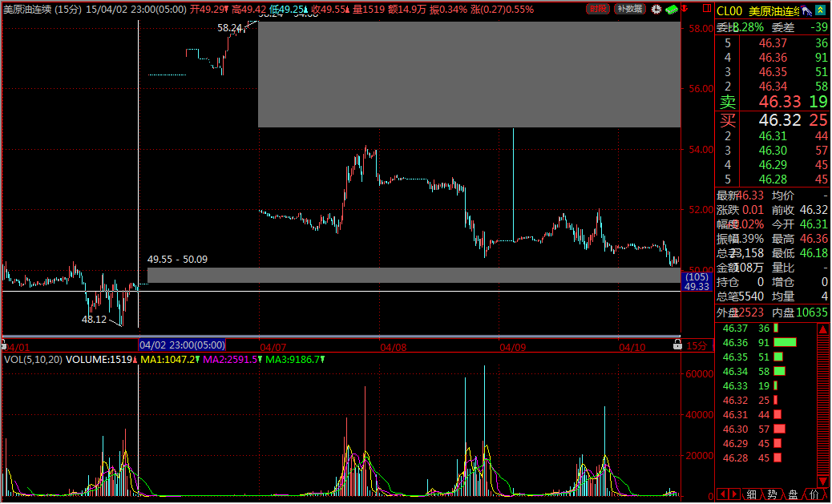Select the 细 detail tab
The image size is (832, 504).
pos(751,494)
